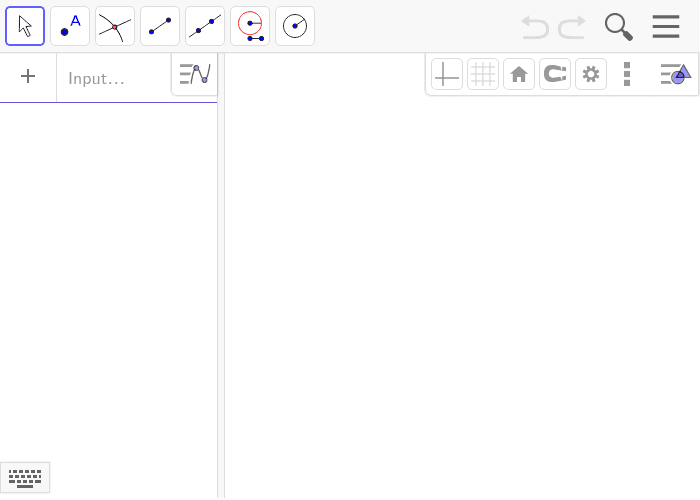The height and width of the screenshot is (500, 700).
Task: Open the virtual keyboard
Action: click(25, 478)
